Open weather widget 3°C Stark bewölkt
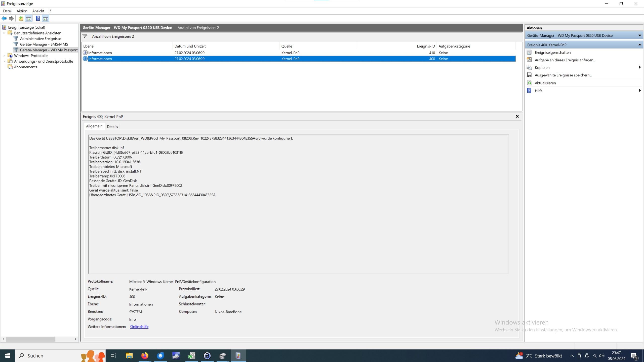 click(x=539, y=356)
